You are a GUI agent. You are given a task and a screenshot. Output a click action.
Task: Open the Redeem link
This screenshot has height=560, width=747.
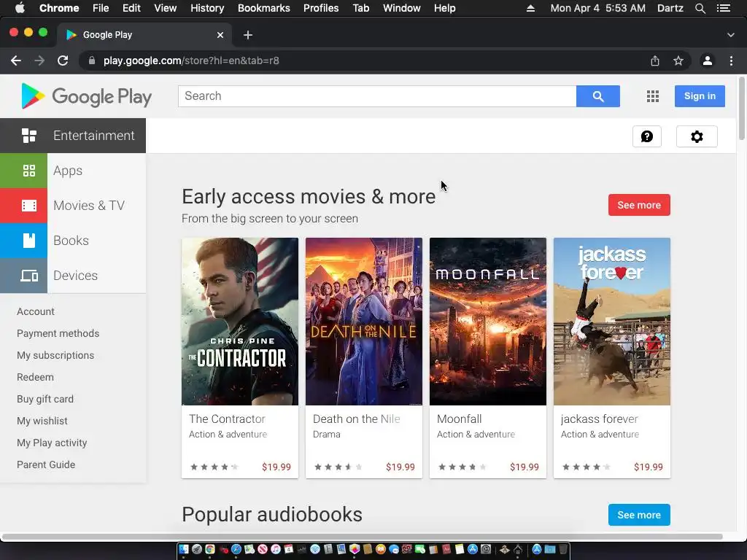click(35, 377)
